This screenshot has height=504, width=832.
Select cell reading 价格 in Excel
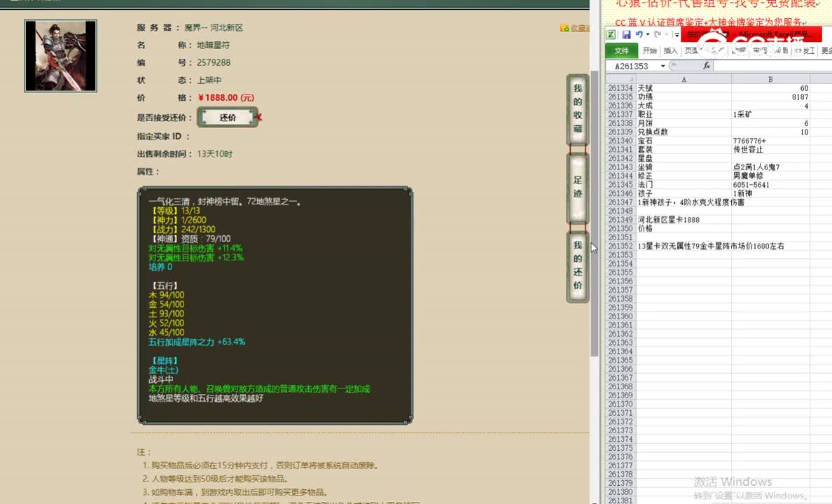pyautogui.click(x=684, y=228)
